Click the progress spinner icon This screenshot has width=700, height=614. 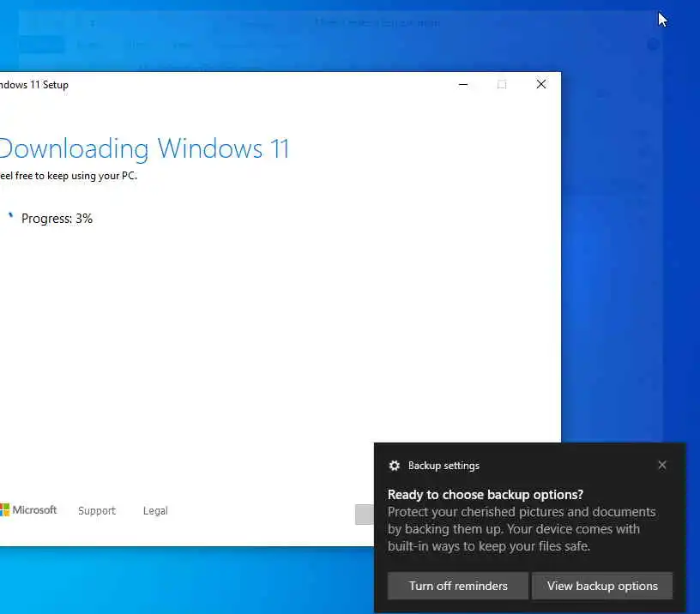point(10,216)
